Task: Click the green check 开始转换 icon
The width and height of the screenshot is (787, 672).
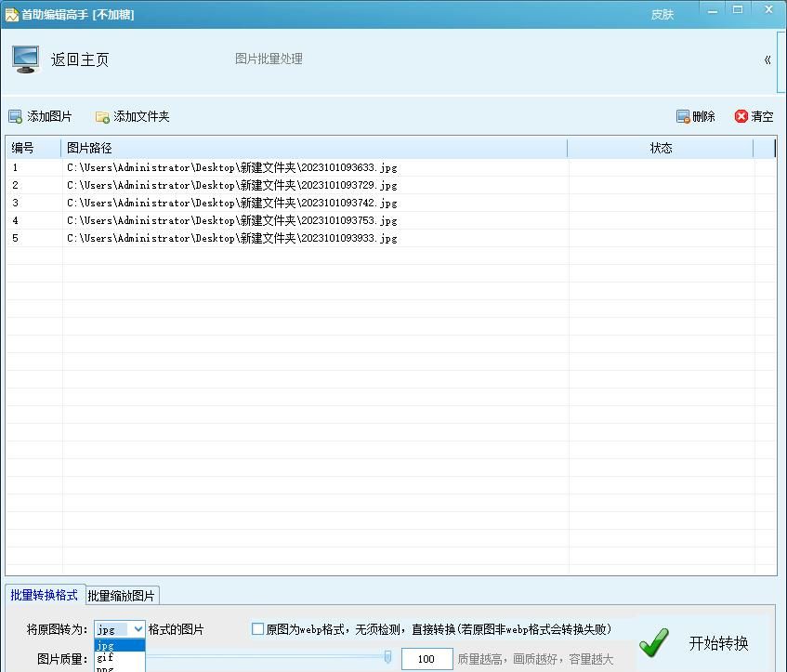Action: pyautogui.click(x=654, y=643)
